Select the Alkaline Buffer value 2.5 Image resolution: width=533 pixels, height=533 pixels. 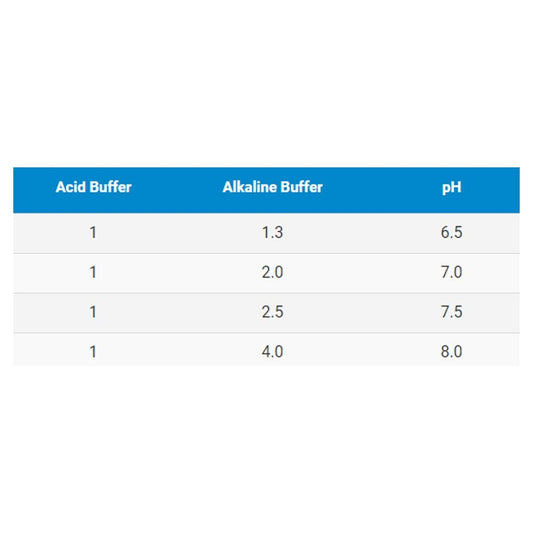click(272, 312)
